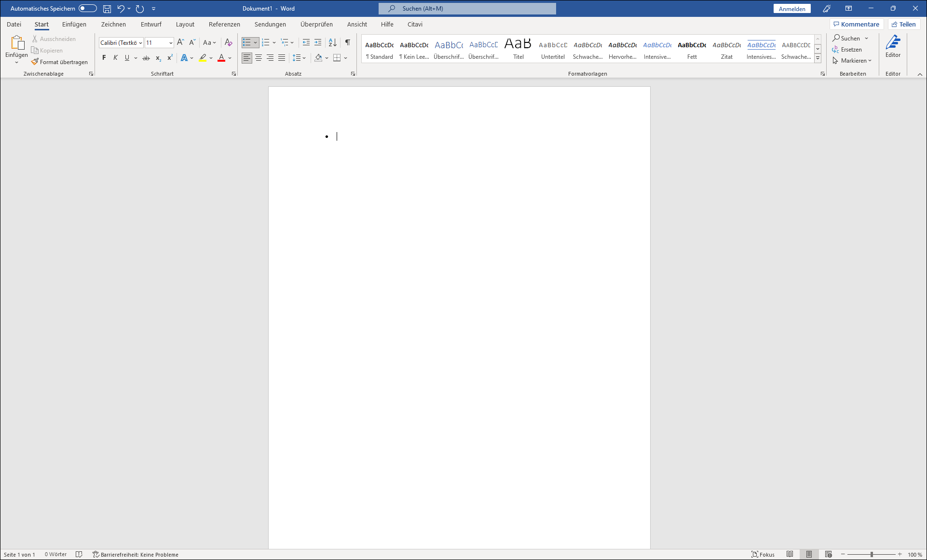Switch to Entwurf tab
Image resolution: width=927 pixels, height=560 pixels.
click(x=151, y=24)
